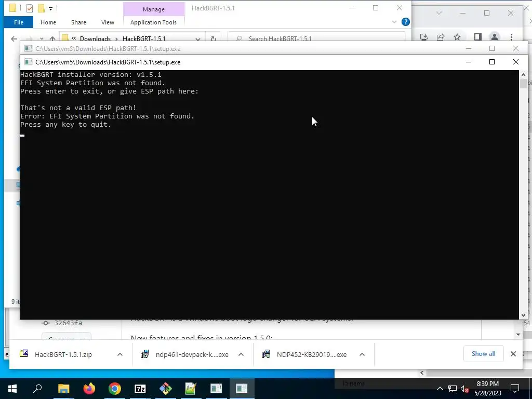Open Notepad++ from the taskbar

pyautogui.click(x=191, y=389)
